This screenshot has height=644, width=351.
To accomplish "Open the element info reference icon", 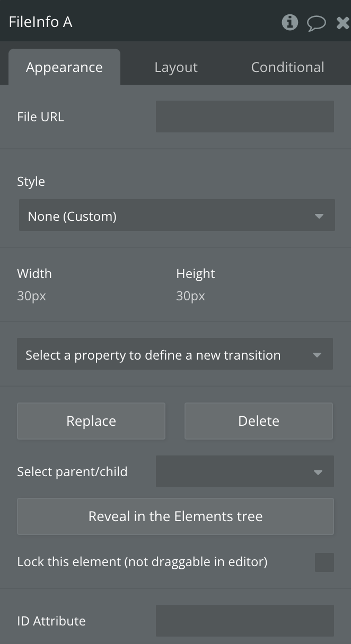I will pos(289,22).
